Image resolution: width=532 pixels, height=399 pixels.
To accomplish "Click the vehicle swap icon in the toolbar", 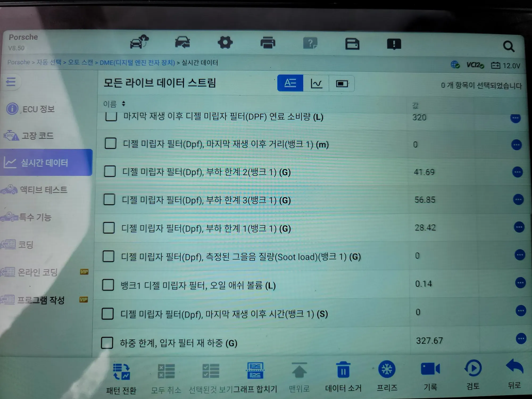I will pos(182,42).
